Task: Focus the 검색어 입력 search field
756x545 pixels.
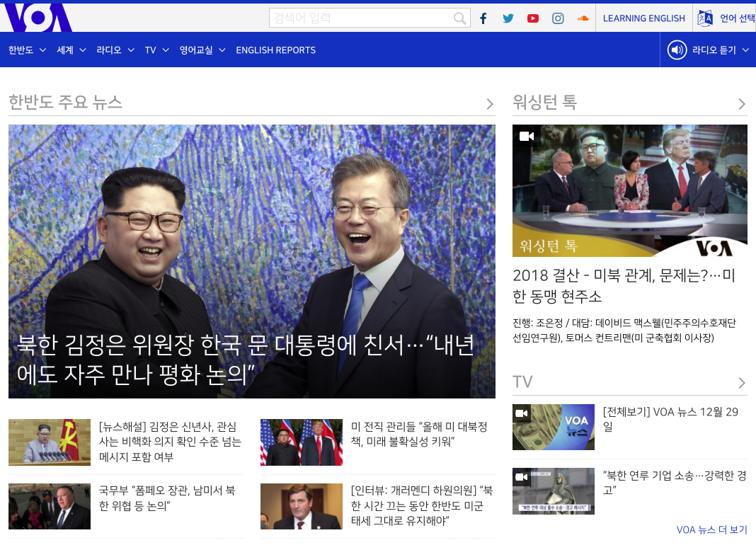Action: click(361, 18)
